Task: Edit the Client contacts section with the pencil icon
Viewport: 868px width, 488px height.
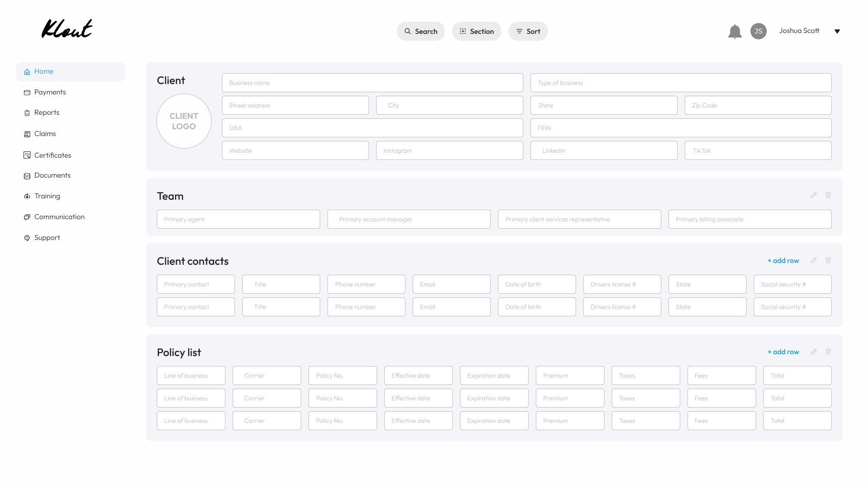Action: click(x=813, y=260)
